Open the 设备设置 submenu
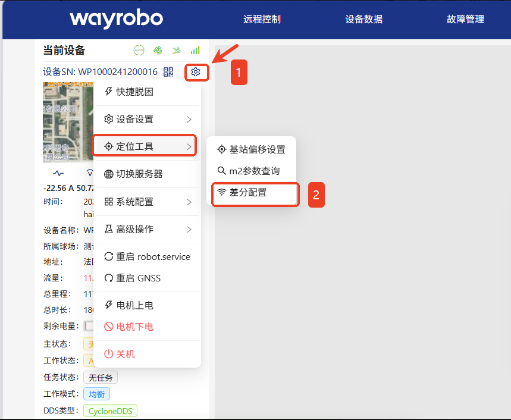 point(148,119)
